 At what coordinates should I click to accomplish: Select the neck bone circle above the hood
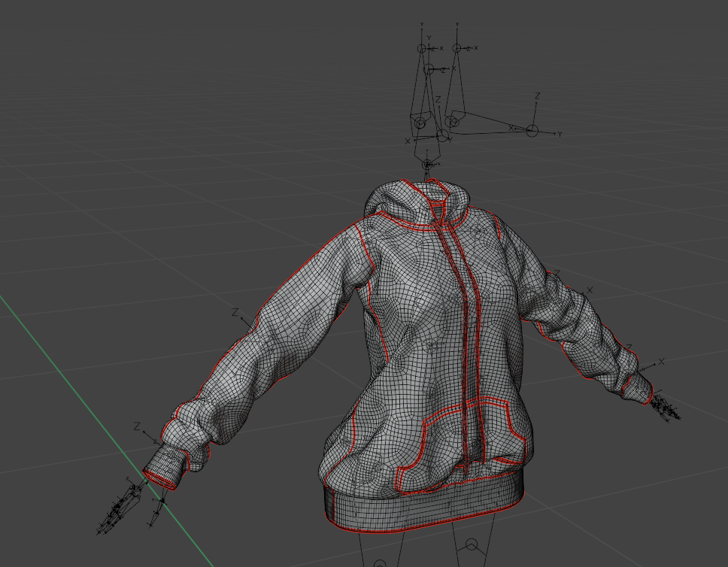(x=427, y=165)
